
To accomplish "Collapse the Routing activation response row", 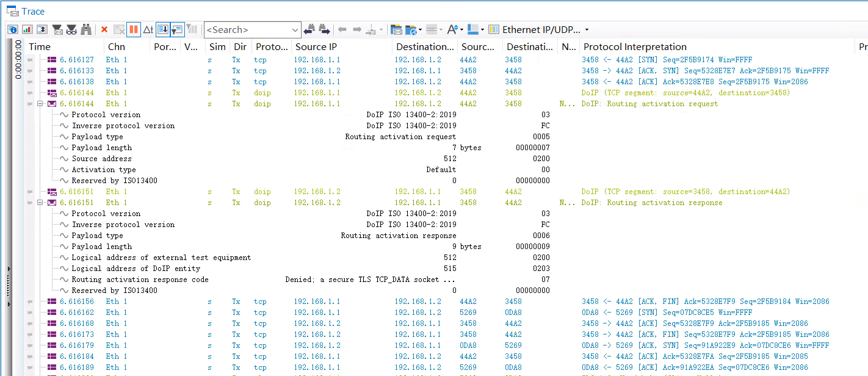I will [40, 203].
